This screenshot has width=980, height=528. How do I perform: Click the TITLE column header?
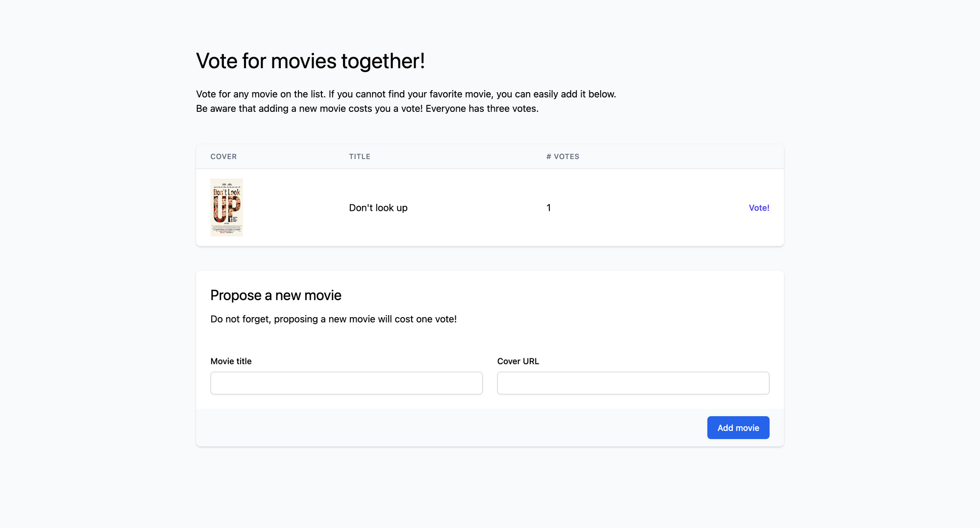(360, 156)
